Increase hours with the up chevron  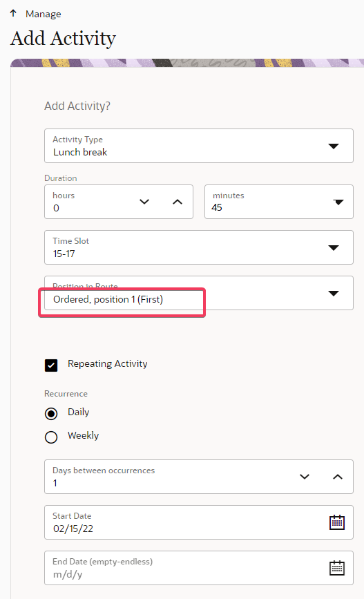(x=178, y=202)
